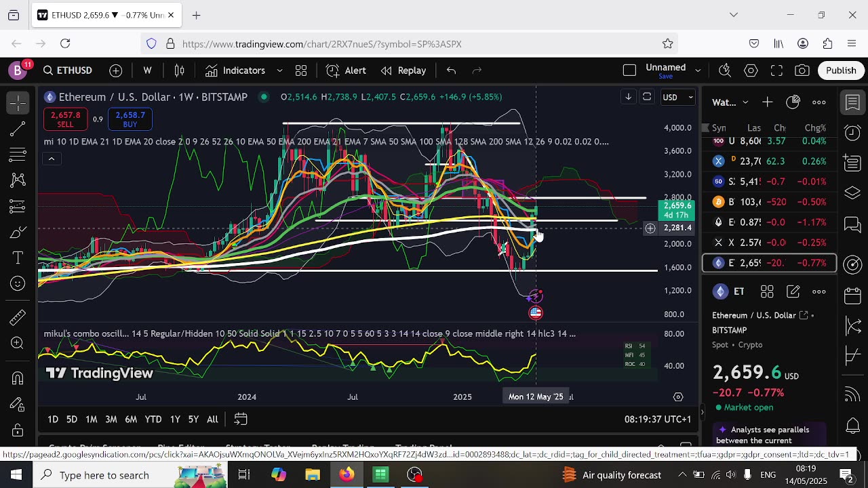Viewport: 868px width, 488px height.
Task: Open ETHUSD symbol search
Action: pos(67,70)
